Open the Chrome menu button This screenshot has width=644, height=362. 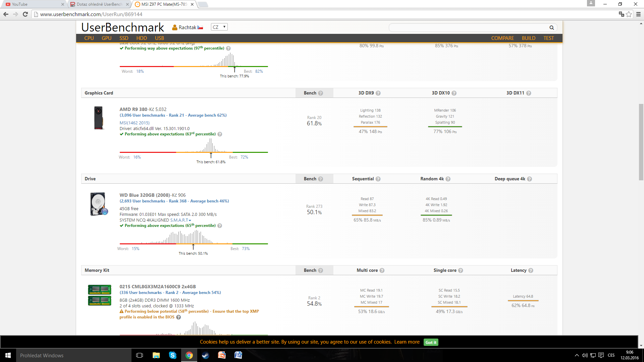coord(638,14)
